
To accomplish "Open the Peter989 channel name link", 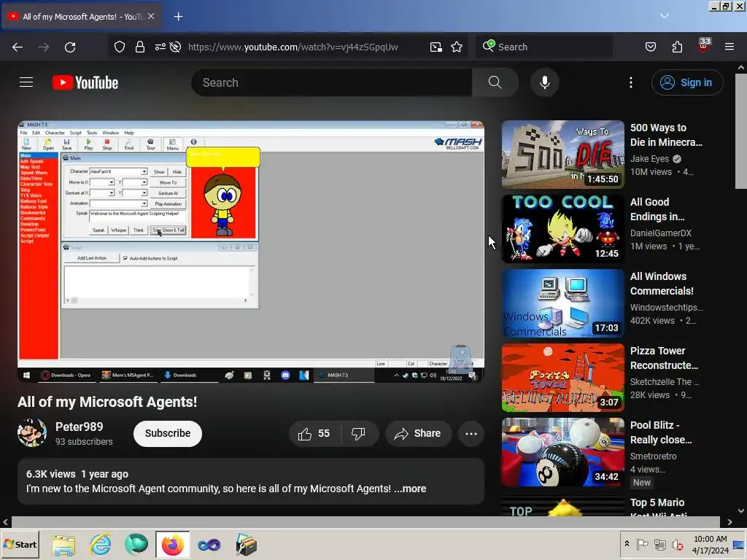I will (79, 427).
